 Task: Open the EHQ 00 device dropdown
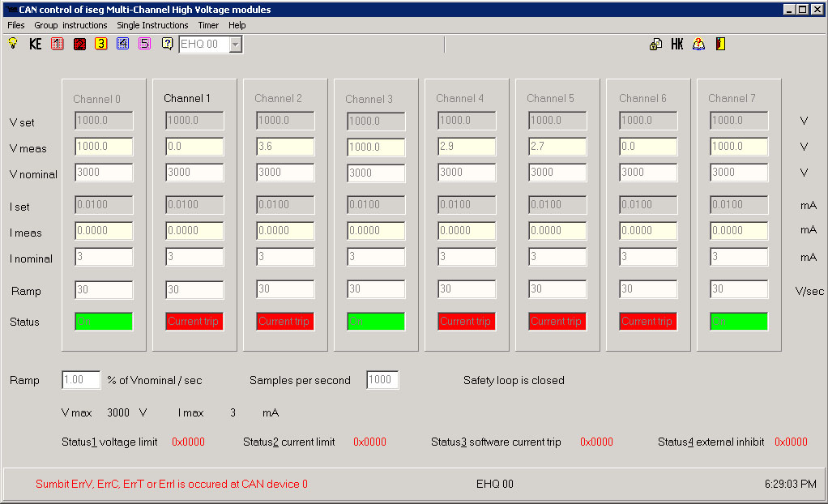[236, 45]
